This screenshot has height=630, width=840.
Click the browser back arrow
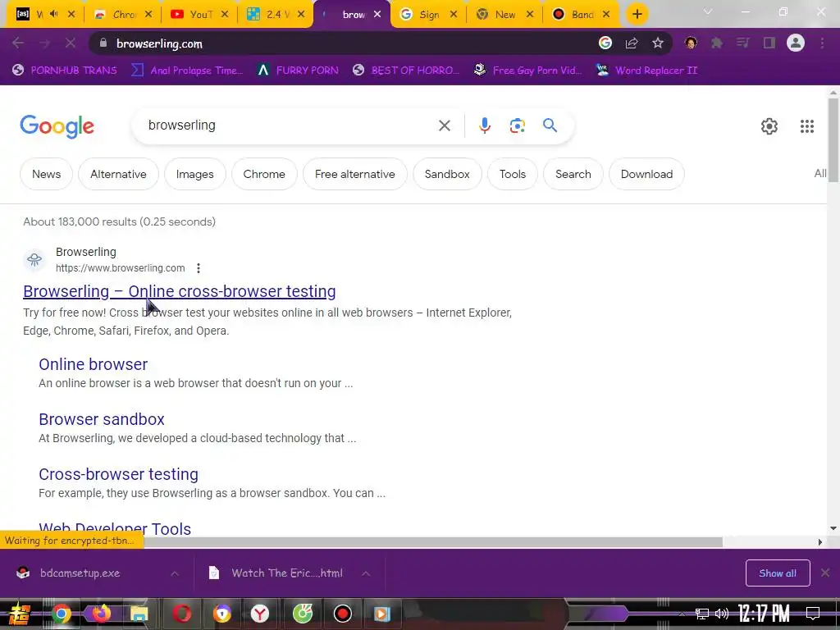(x=18, y=43)
